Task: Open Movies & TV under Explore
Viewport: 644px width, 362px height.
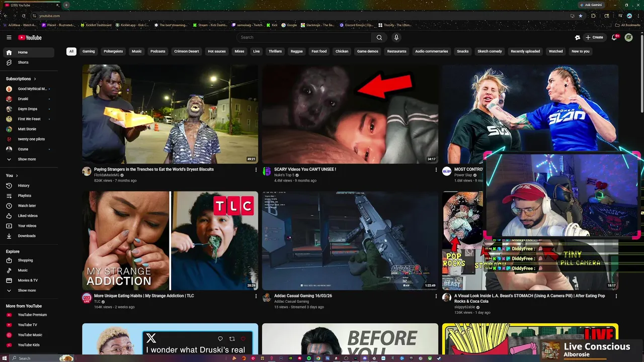Action: click(x=28, y=281)
